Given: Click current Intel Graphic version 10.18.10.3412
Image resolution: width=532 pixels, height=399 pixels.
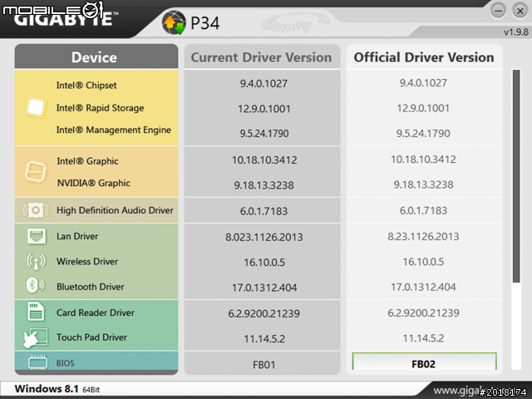Looking at the screenshot, I should (x=264, y=160).
